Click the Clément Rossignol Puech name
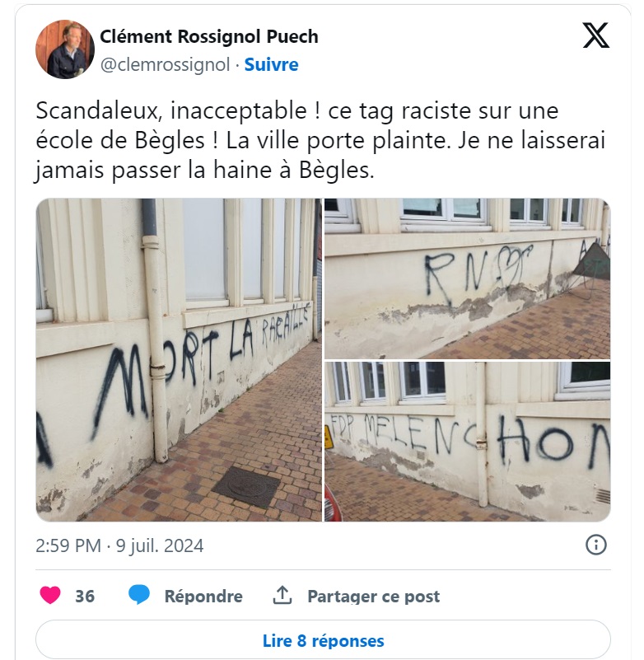The height and width of the screenshot is (660, 644). coord(209,36)
